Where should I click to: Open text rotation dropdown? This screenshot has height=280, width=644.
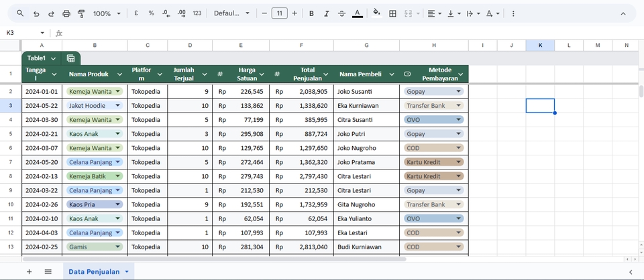492,13
